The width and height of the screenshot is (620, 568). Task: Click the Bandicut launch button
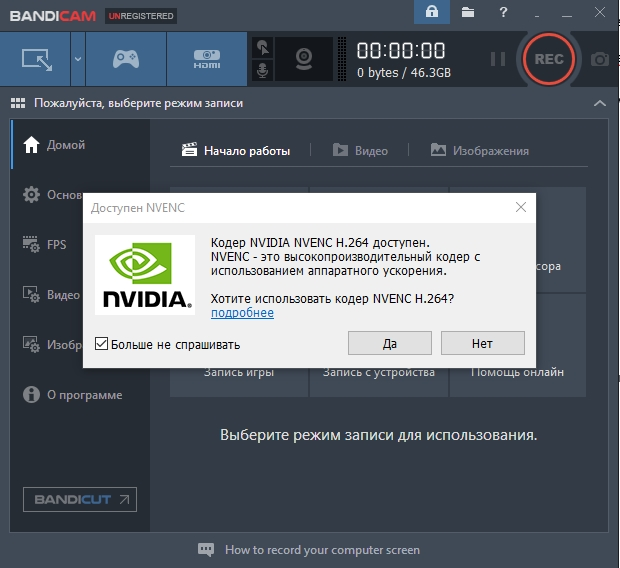coord(80,500)
